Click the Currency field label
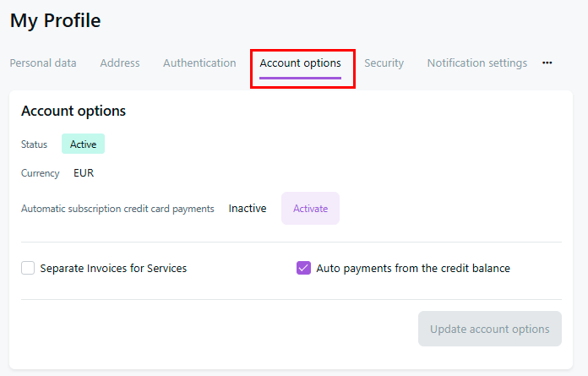 [41, 173]
